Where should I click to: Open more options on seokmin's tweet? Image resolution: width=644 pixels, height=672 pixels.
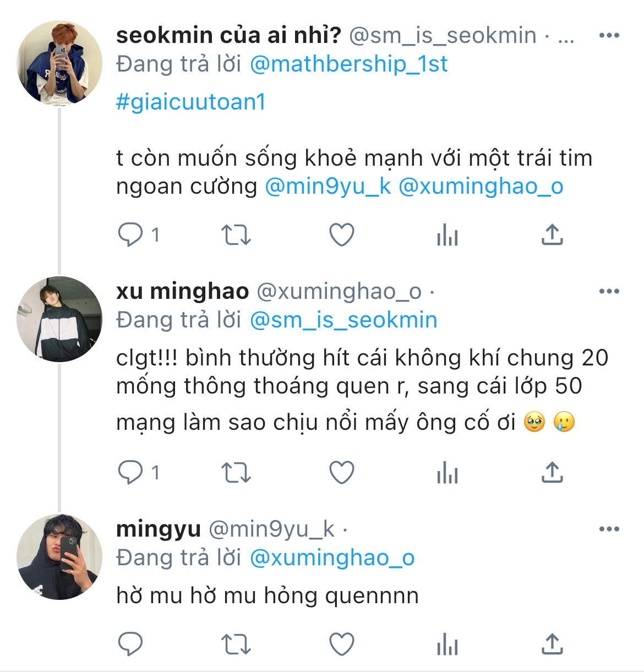[609, 36]
